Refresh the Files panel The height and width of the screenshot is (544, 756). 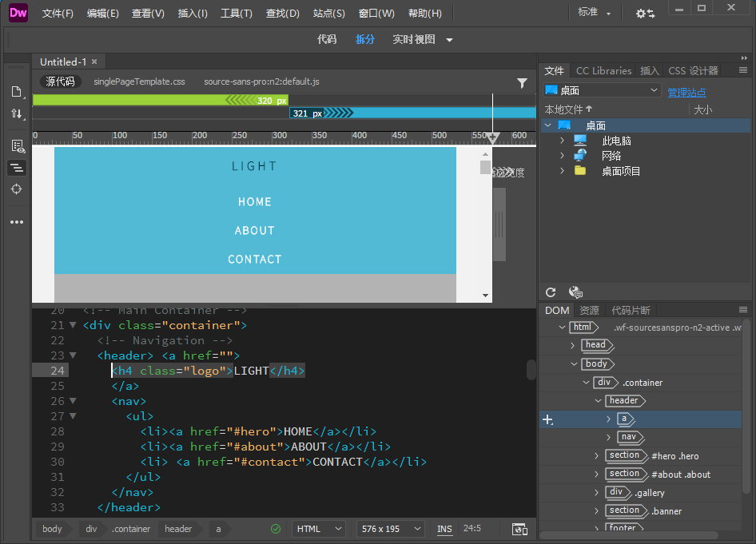[551, 292]
